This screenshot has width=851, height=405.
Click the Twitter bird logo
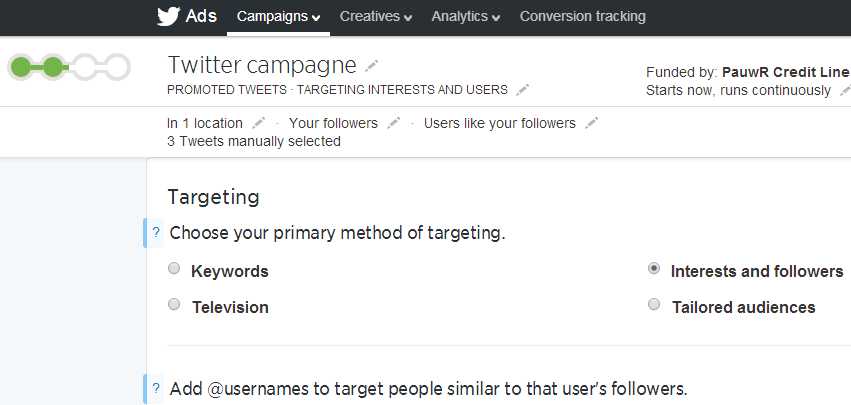(168, 17)
